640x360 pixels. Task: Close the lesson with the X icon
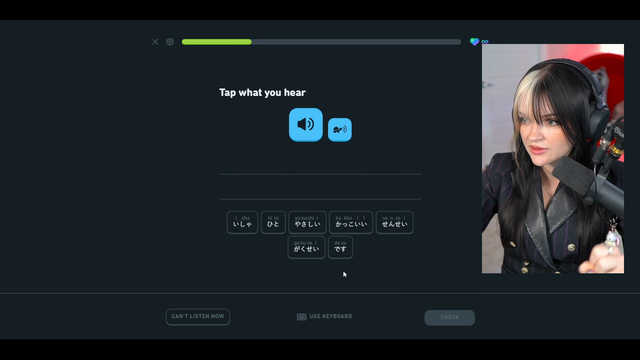click(x=155, y=42)
